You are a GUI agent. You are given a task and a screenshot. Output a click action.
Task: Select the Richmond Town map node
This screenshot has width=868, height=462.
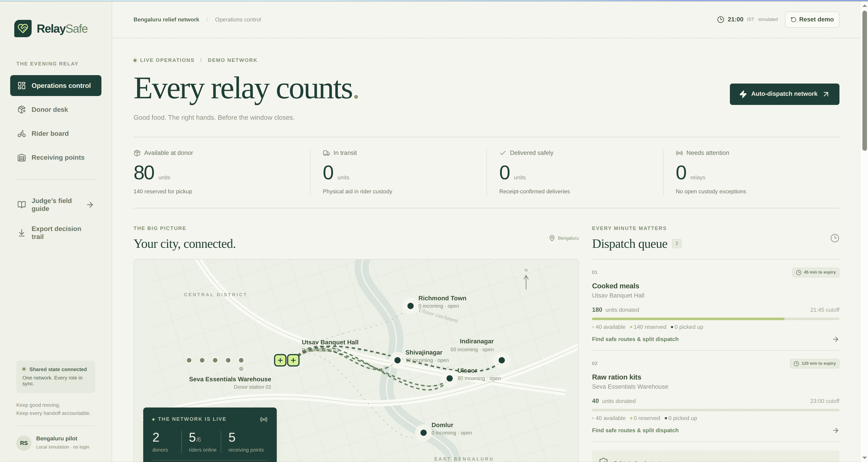coord(410,306)
